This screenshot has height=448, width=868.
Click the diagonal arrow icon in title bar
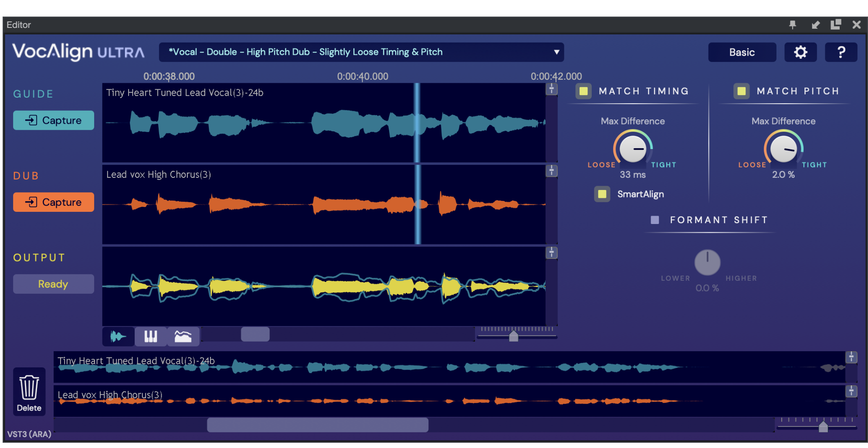(x=816, y=25)
